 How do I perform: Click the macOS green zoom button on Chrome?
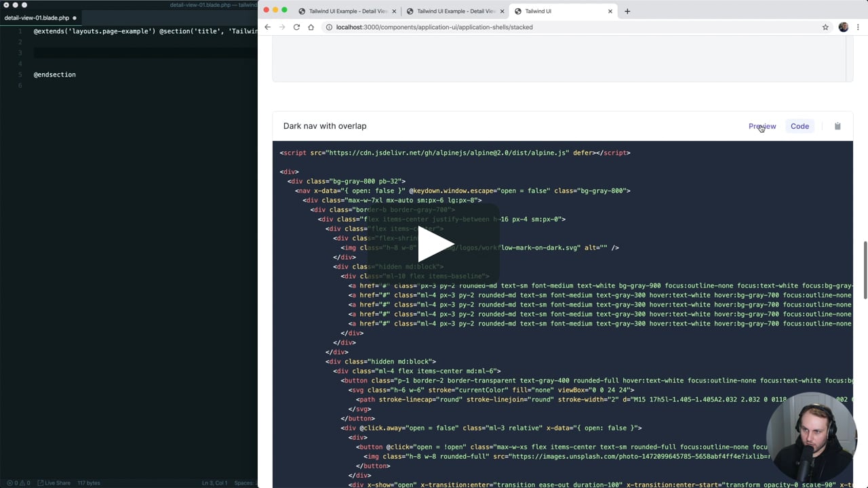tap(284, 10)
